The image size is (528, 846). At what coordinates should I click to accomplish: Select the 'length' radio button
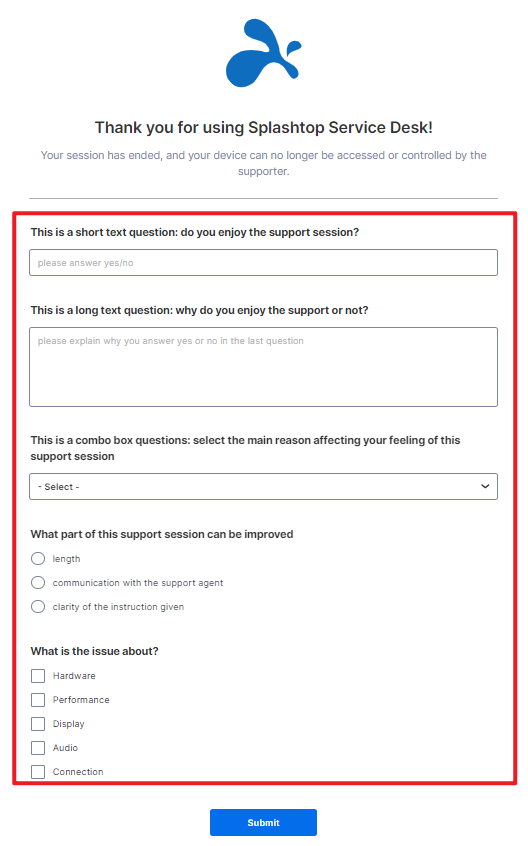pyautogui.click(x=38, y=558)
